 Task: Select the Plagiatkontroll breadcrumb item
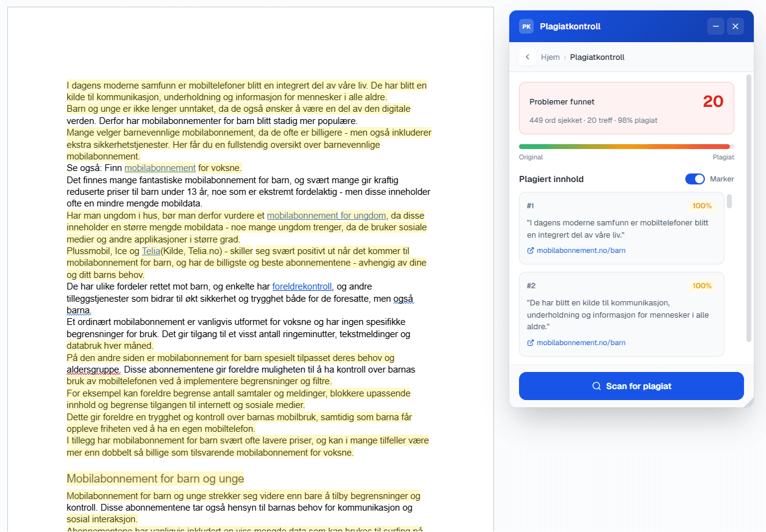tap(597, 57)
